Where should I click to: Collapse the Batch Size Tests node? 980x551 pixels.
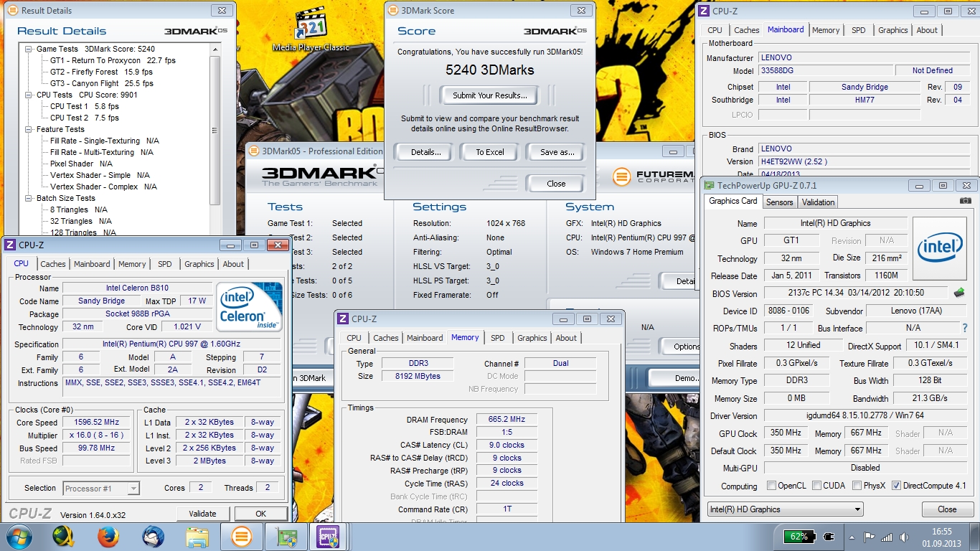(29, 198)
